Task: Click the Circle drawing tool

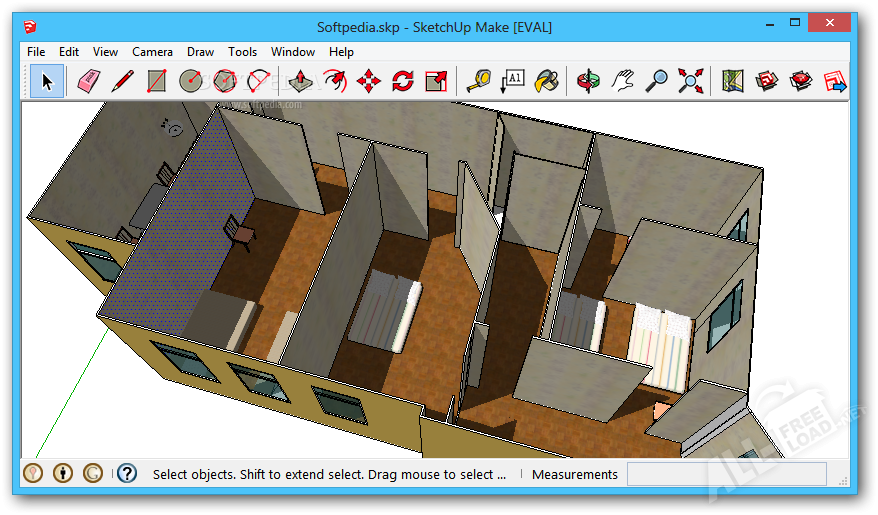Action: (190, 80)
